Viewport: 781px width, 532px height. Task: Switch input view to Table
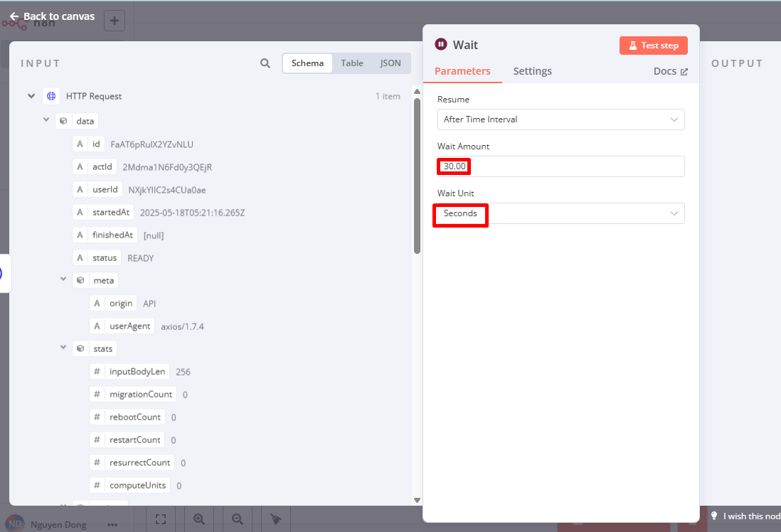(x=352, y=63)
